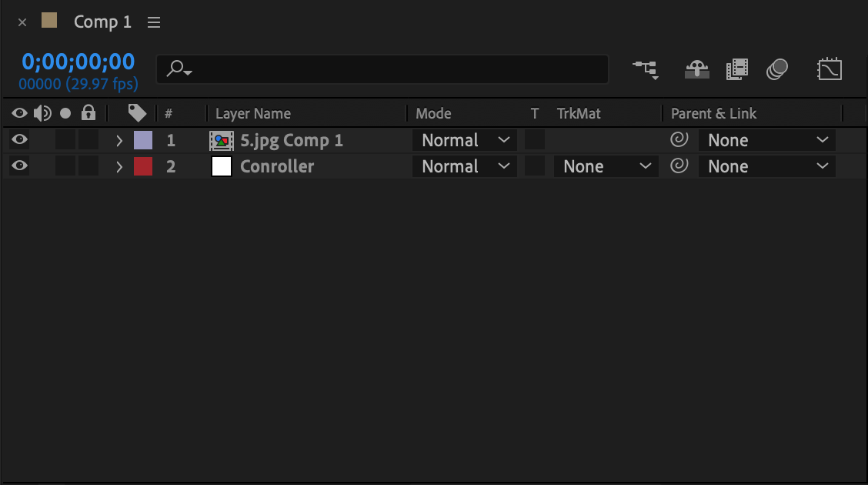Enable the Motion Blur switch icon
The height and width of the screenshot is (485, 868).
[776, 70]
